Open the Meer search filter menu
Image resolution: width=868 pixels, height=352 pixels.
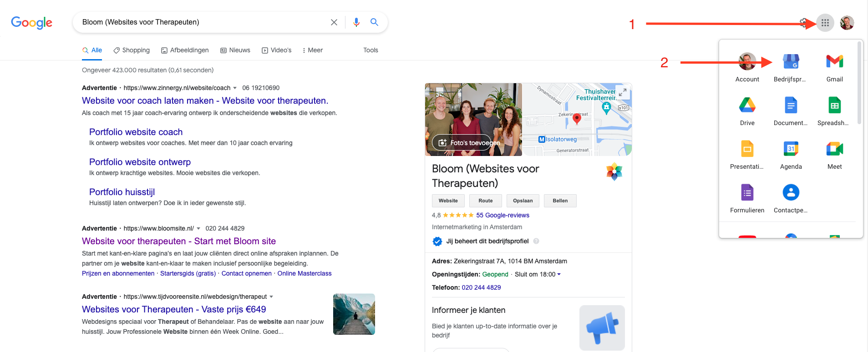pyautogui.click(x=312, y=50)
